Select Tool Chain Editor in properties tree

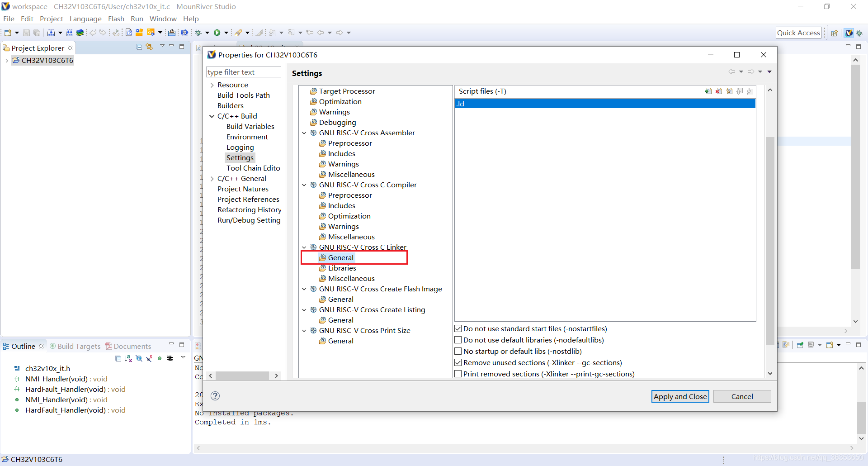(x=254, y=168)
